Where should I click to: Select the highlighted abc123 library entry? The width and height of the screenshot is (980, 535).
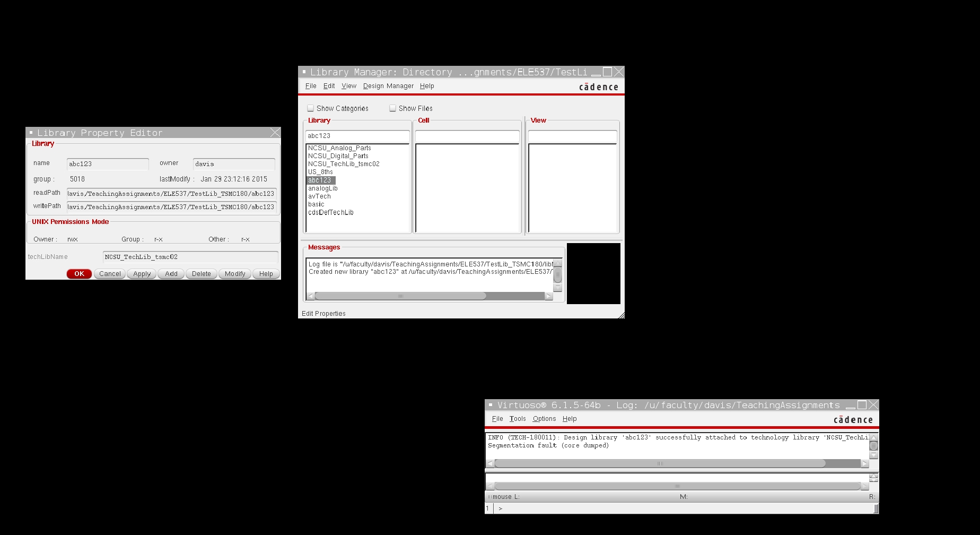[x=321, y=180]
